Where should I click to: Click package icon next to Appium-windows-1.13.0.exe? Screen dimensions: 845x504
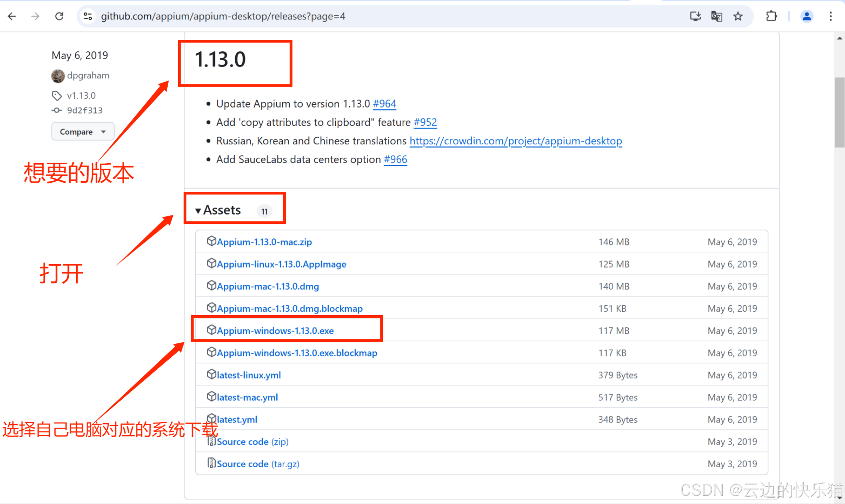[x=211, y=330]
